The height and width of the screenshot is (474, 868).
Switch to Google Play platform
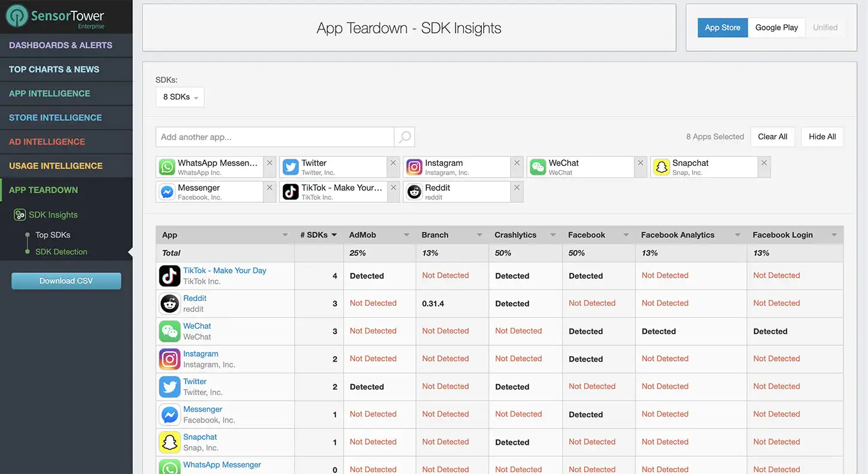click(776, 28)
